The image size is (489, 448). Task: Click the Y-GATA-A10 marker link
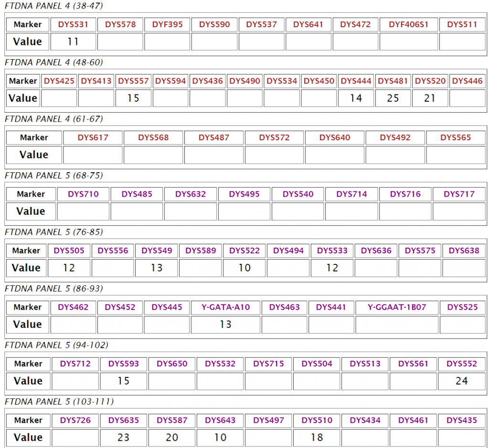(x=225, y=307)
